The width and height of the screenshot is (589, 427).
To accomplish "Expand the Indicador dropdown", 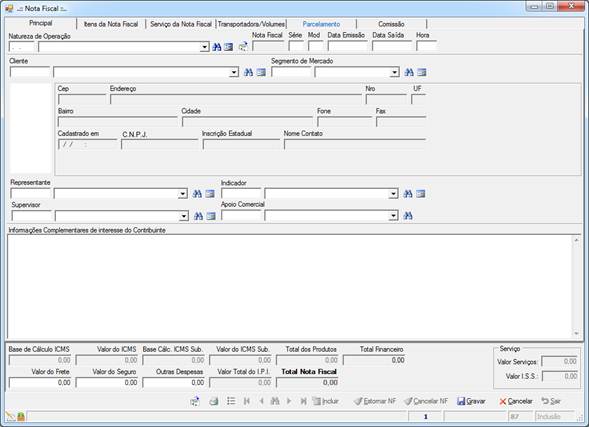I will coord(393,194).
